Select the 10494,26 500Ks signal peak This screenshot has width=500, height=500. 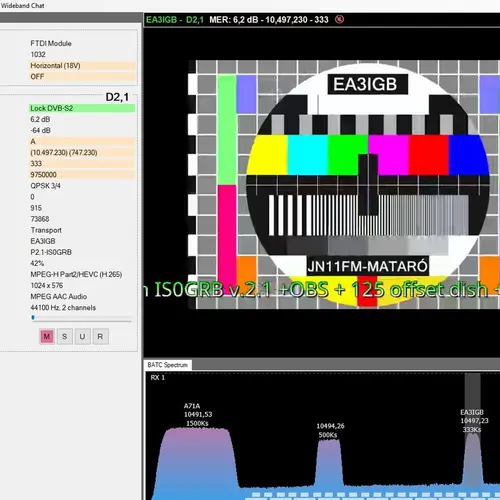(x=329, y=463)
